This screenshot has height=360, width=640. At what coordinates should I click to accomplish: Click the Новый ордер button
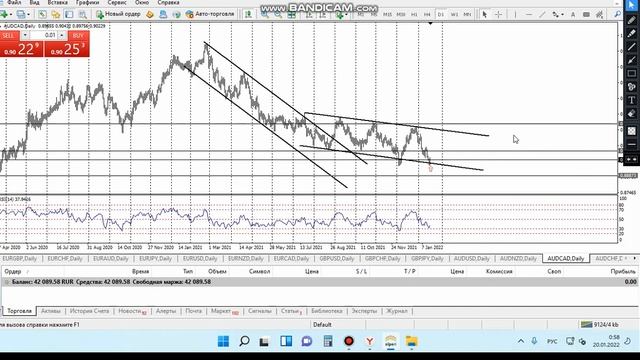[118, 14]
